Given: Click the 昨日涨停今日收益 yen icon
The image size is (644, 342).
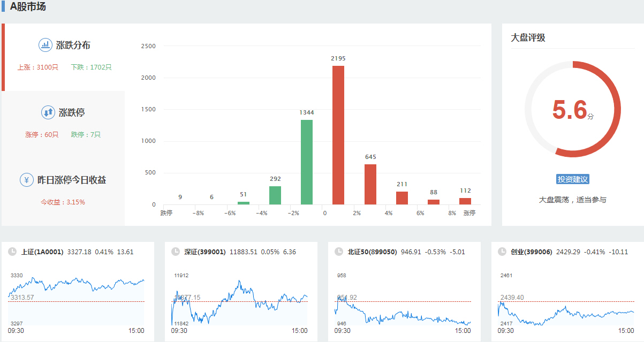Looking at the screenshot, I should point(27,180).
